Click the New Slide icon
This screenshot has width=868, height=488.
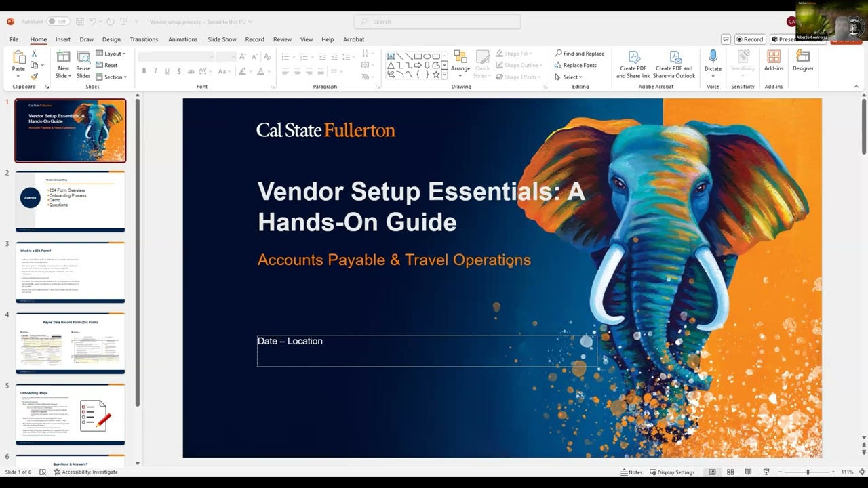pyautogui.click(x=63, y=57)
